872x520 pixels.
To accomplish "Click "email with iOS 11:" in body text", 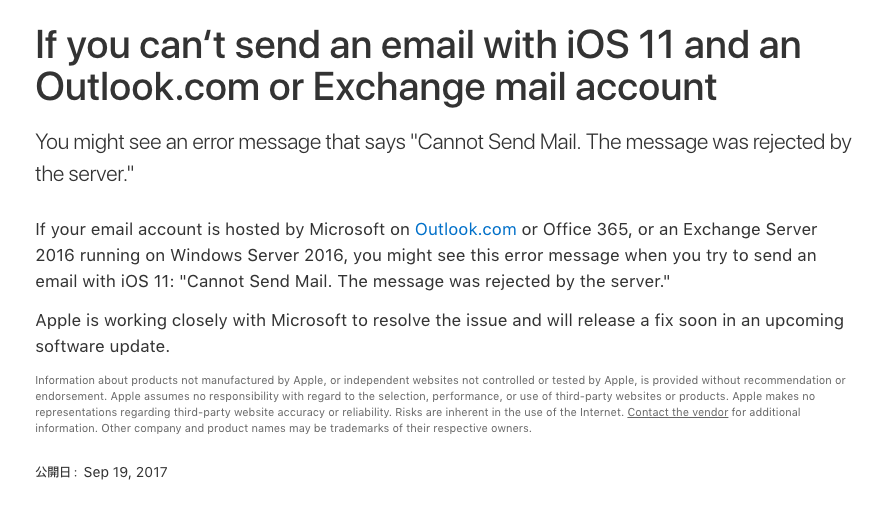I will coord(105,281).
